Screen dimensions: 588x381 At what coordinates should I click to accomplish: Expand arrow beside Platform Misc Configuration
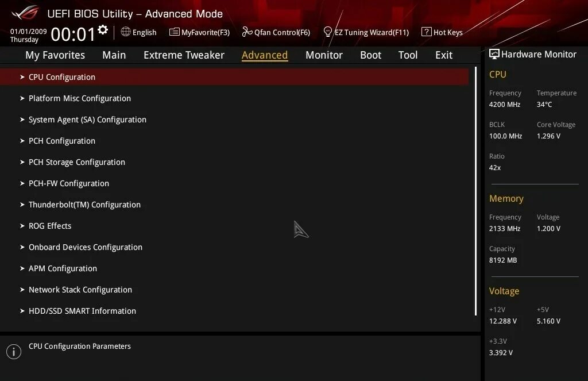(22, 98)
